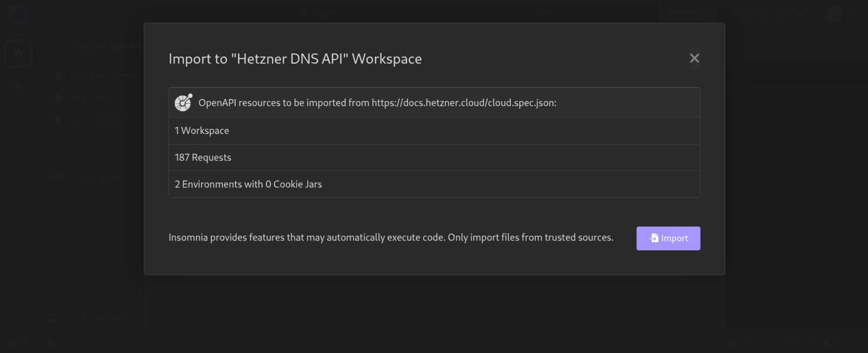Click the dialog title "Import to Hetzner DNS API"
The width and height of the screenshot is (868, 353).
coord(295,59)
